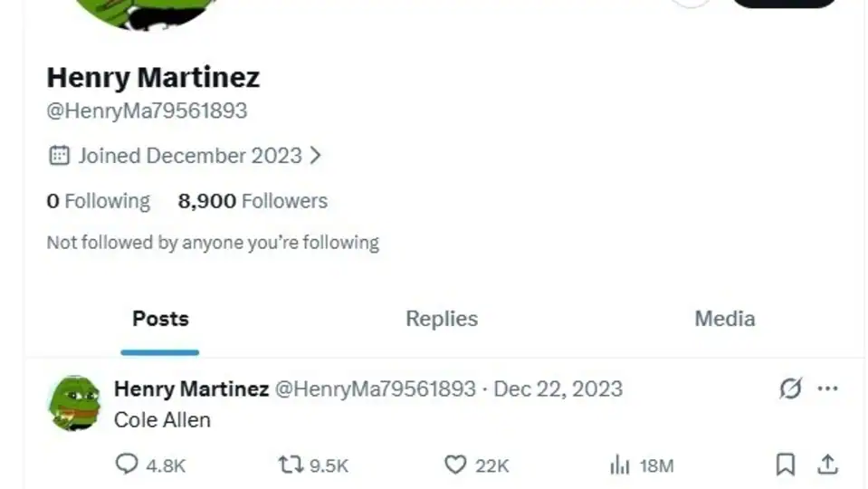Click the post text Cole Allen

[162, 419]
